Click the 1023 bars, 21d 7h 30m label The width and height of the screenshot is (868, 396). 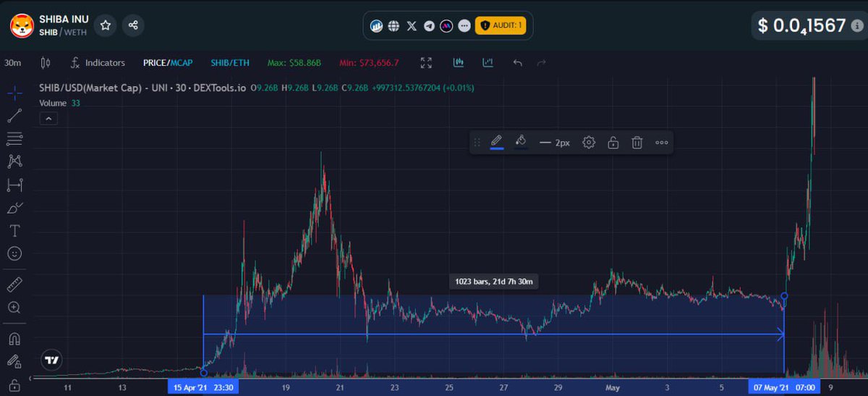click(494, 282)
